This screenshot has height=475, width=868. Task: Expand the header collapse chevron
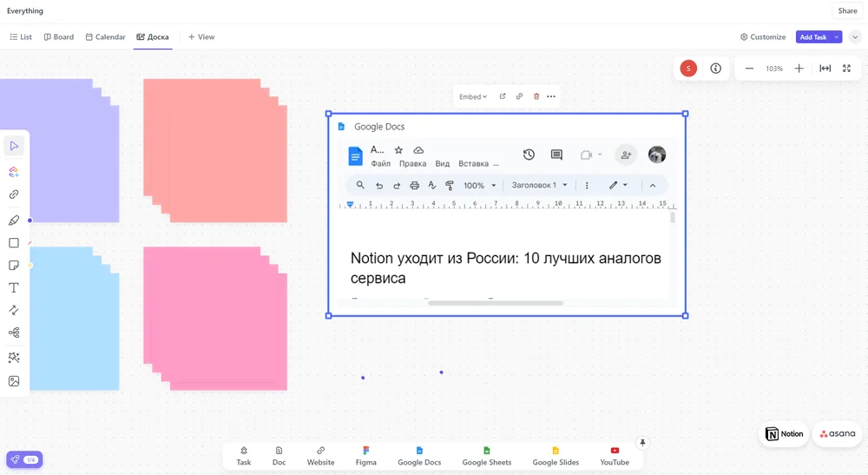pyautogui.click(x=855, y=37)
